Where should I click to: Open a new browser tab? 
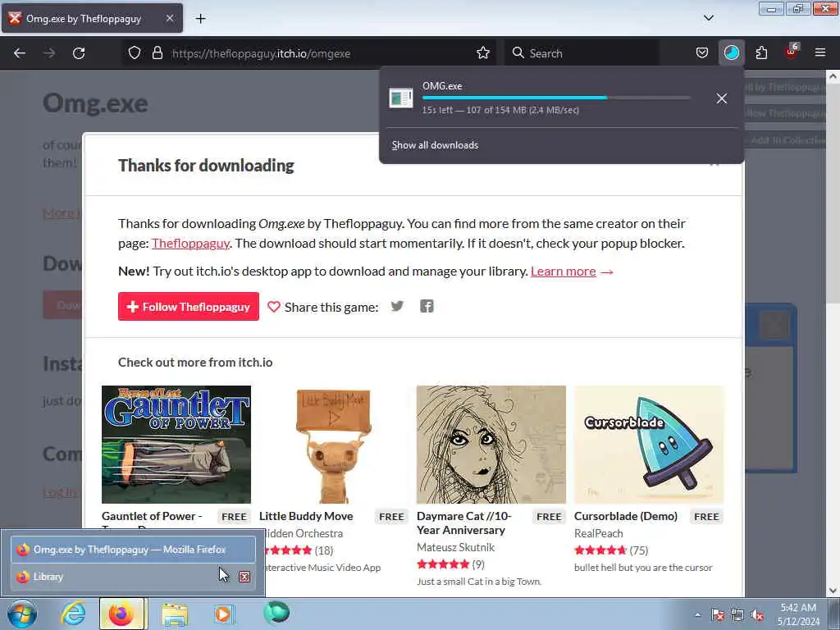point(200,18)
